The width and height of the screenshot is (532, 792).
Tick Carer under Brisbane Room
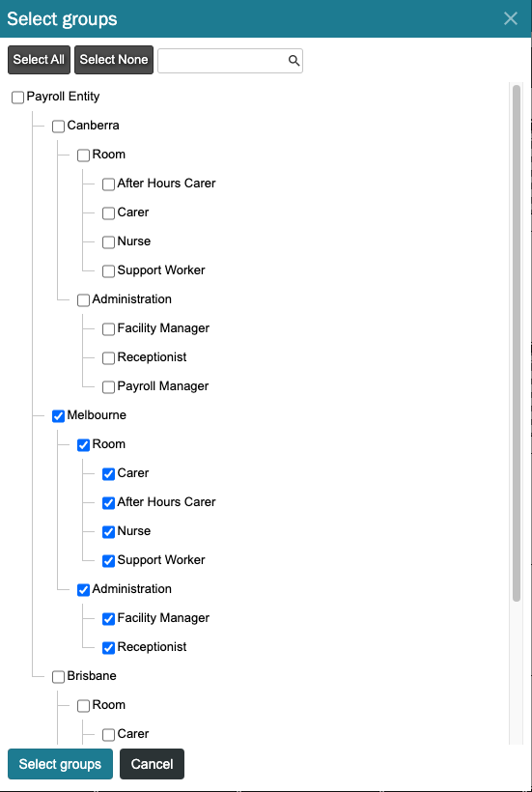(x=108, y=735)
